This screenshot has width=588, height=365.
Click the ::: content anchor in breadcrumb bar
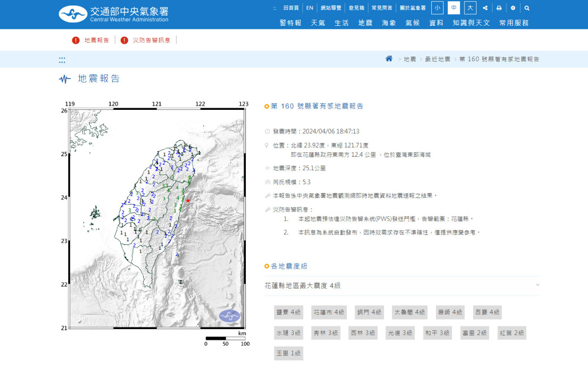62,60
